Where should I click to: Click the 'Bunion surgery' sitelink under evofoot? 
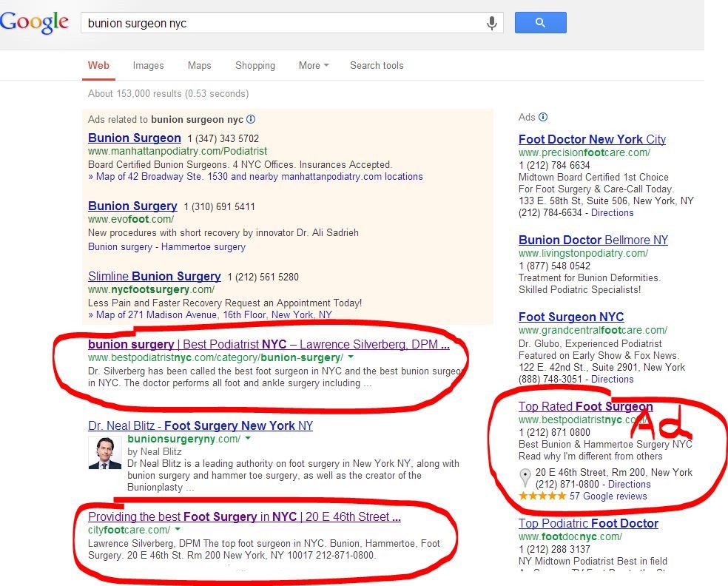click(120, 246)
